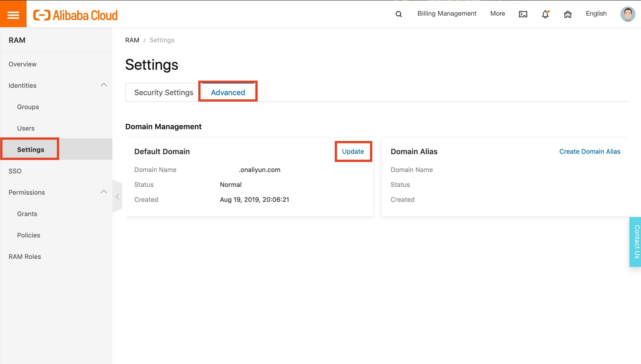Image resolution: width=641 pixels, height=364 pixels.
Task: Open the notifications bell icon
Action: [545, 14]
